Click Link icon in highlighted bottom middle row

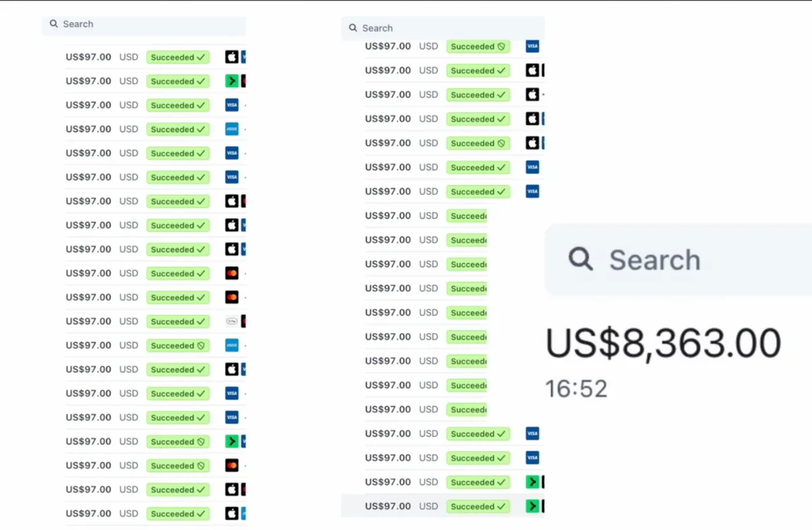[533, 506]
